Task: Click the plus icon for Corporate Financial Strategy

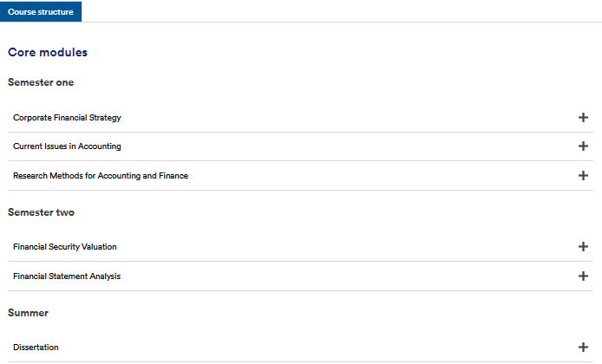Action: coord(583,117)
